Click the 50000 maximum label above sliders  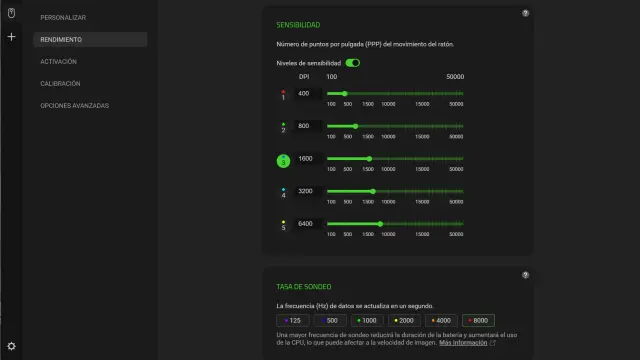tap(455, 77)
